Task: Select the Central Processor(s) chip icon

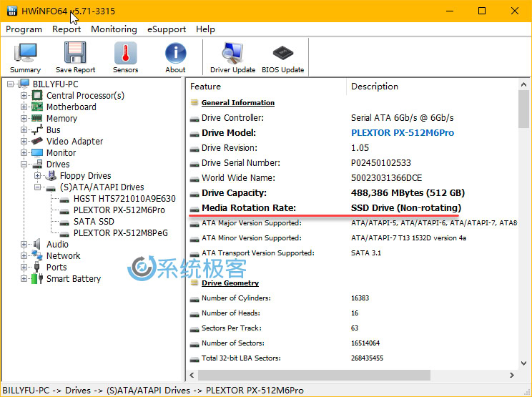Action: pos(37,95)
